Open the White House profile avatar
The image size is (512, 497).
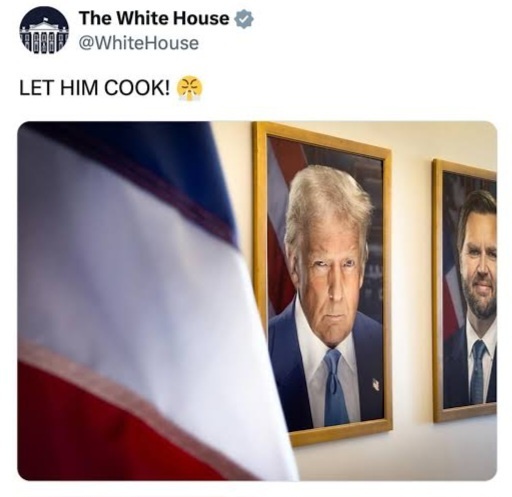click(44, 30)
